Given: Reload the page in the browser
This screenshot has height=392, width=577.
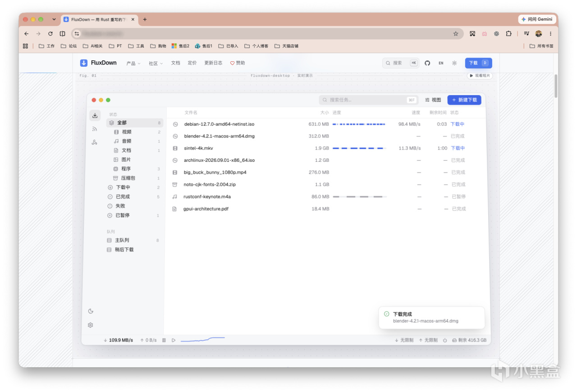Looking at the screenshot, I should point(50,33).
